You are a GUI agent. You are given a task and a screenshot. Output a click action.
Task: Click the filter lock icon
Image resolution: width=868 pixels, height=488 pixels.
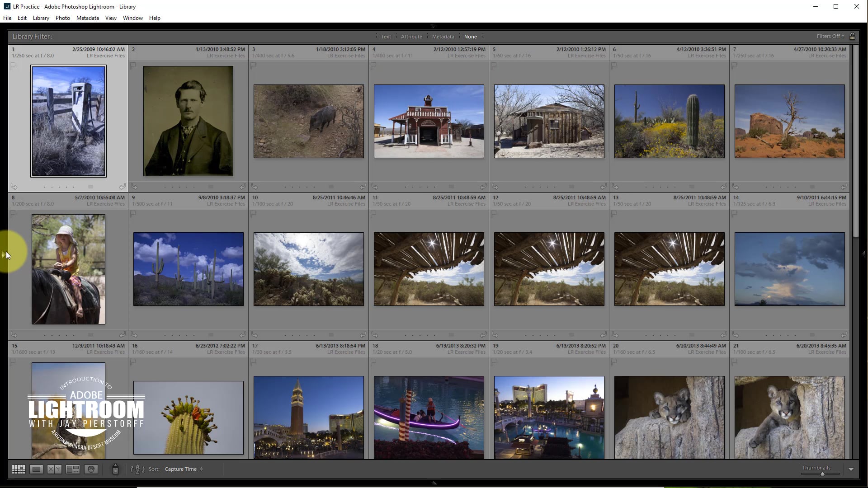pyautogui.click(x=853, y=36)
